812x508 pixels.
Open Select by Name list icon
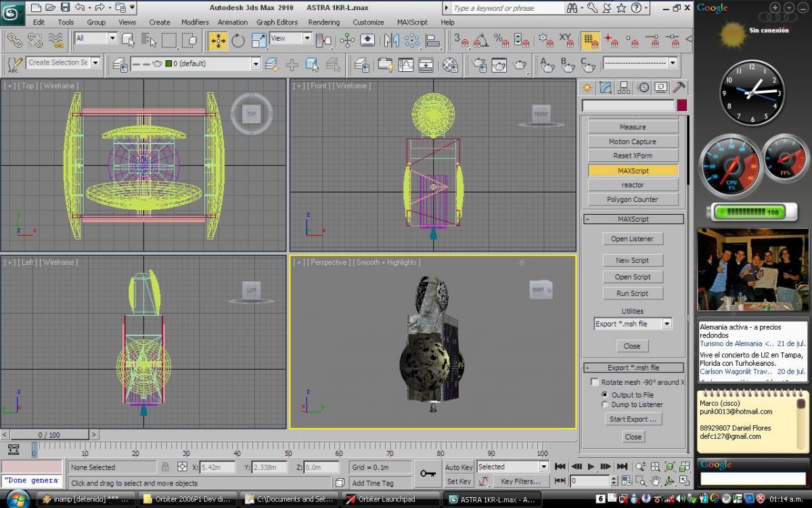pos(148,41)
